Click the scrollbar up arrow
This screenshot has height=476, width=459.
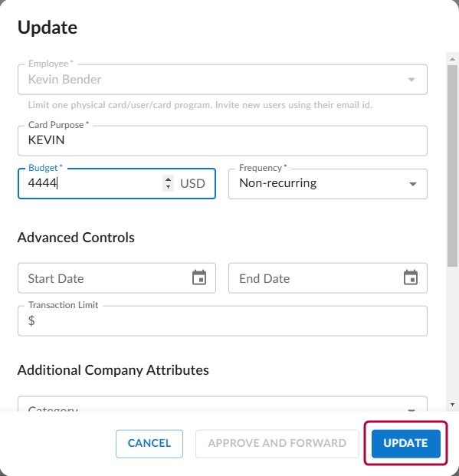pyautogui.click(x=452, y=59)
